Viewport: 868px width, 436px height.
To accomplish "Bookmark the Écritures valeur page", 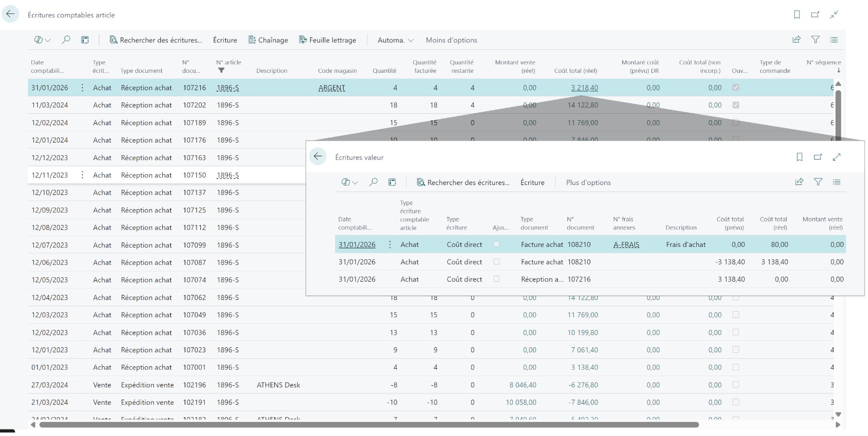I will pyautogui.click(x=800, y=157).
